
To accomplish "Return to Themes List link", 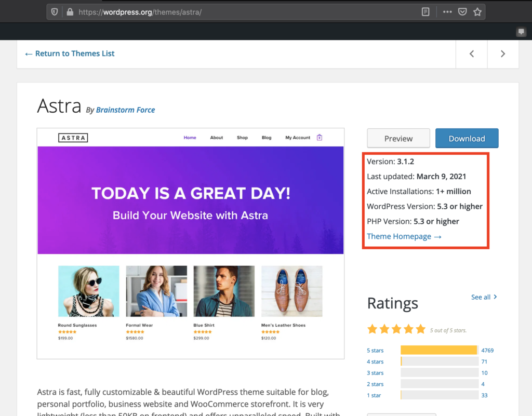I will click(70, 53).
